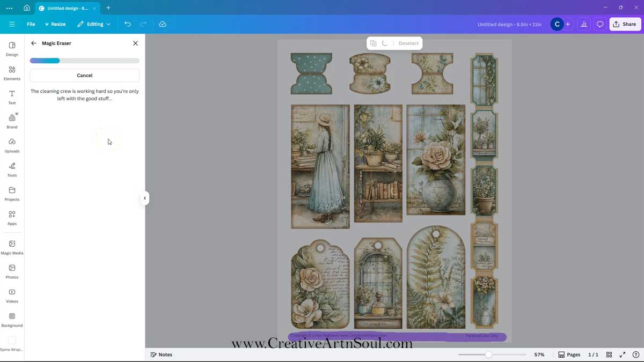Click the design title in header
Screen dimensions: 644x362
click(x=509, y=24)
